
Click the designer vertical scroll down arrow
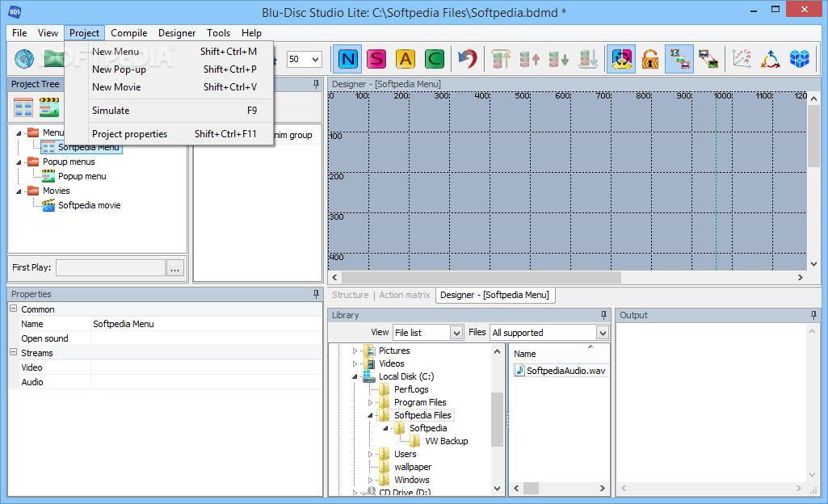[813, 263]
